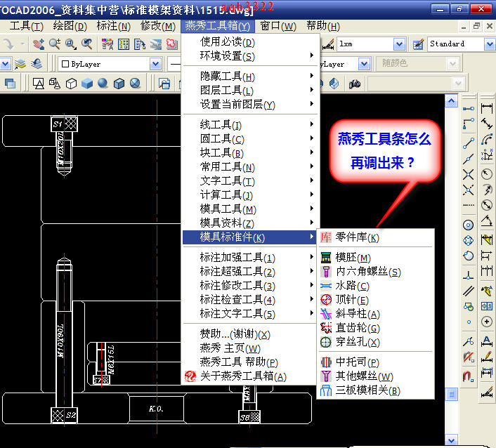
Task: Click the parallel snap double-line icon
Action: tap(469, 291)
